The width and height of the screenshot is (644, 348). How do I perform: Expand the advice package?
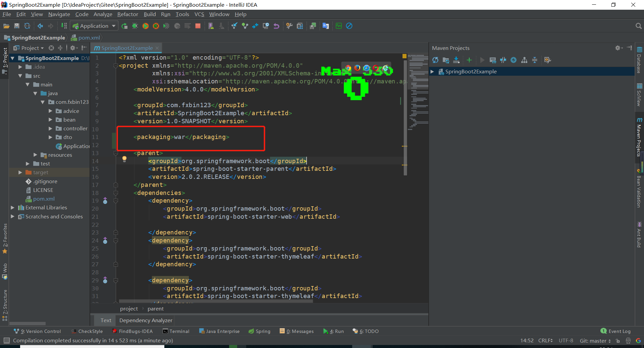click(x=50, y=111)
